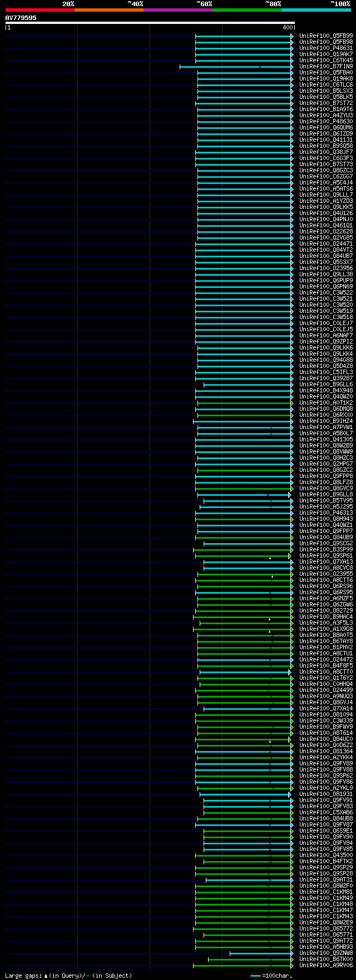Click the orange ~40% identity legend segment

108,9
